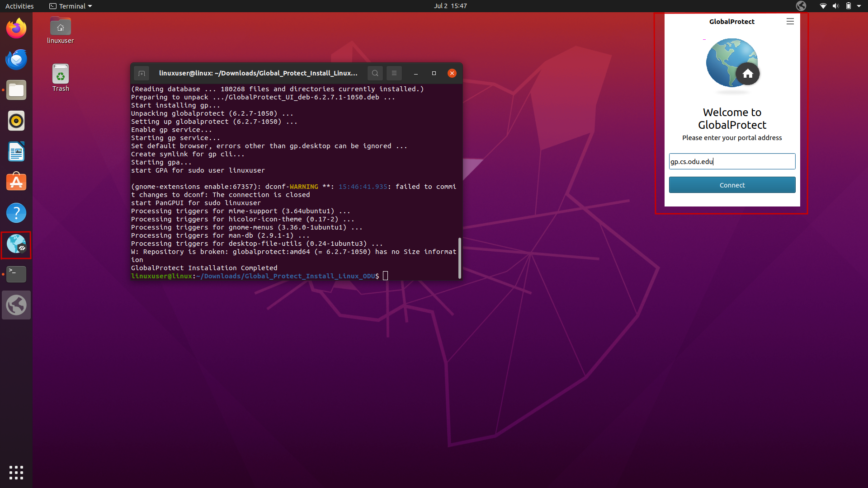
Task: Click the GlobalProtect panel title
Action: [732, 21]
